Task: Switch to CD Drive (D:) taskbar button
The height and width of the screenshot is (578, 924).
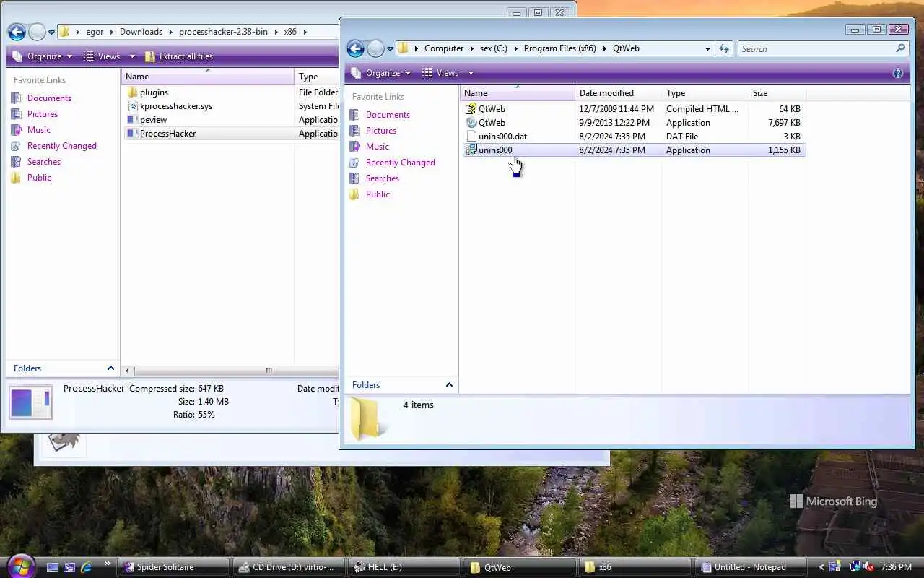Action: tap(289, 567)
